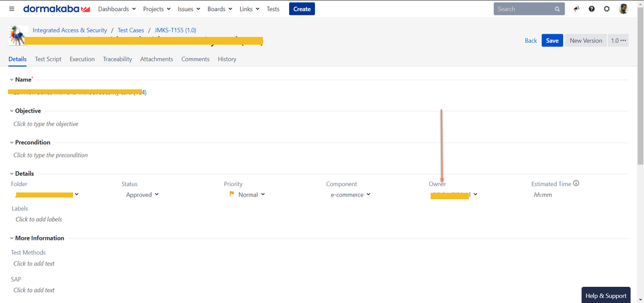Open the Help & Support button
The image size is (644, 303).
[606, 295]
